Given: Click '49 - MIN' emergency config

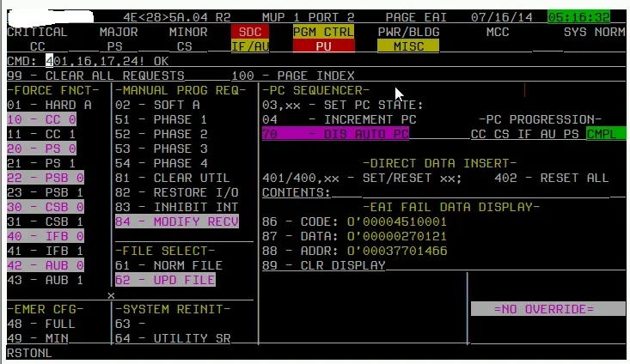Looking at the screenshot, I should [x=37, y=338].
